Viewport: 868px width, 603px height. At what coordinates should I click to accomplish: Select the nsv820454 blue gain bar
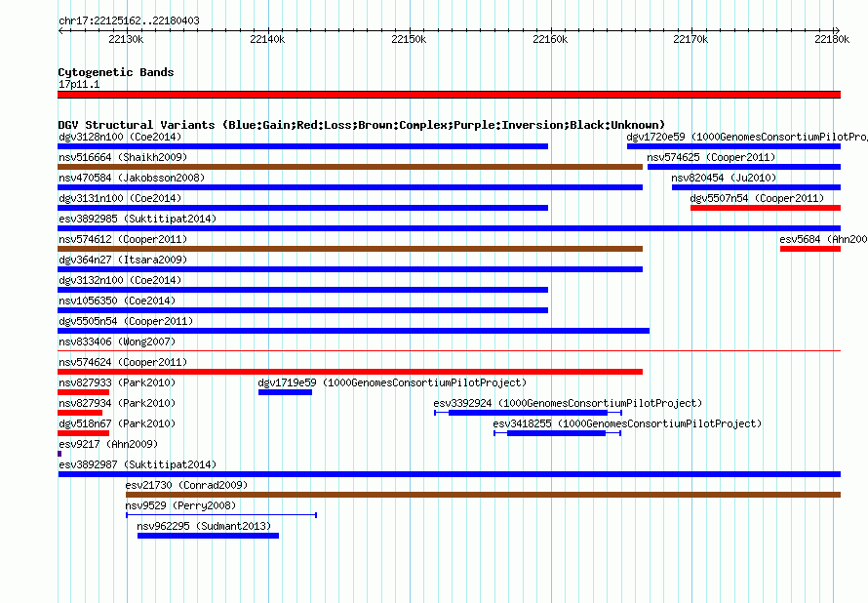click(756, 187)
